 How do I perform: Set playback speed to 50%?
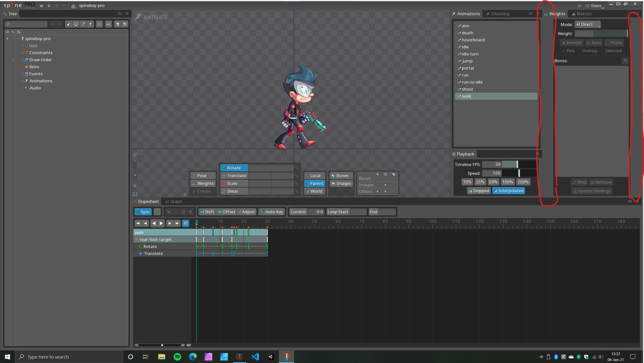[x=493, y=182]
